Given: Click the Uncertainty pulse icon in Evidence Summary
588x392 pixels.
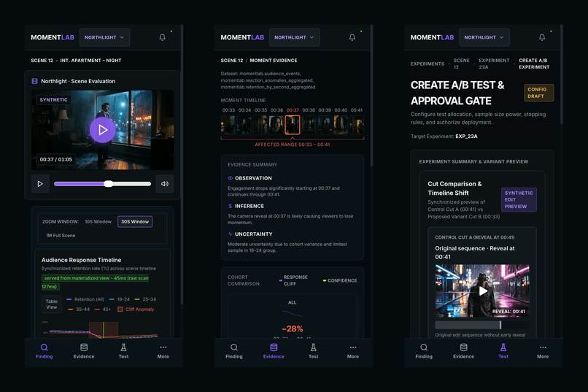Looking at the screenshot, I should tap(230, 234).
